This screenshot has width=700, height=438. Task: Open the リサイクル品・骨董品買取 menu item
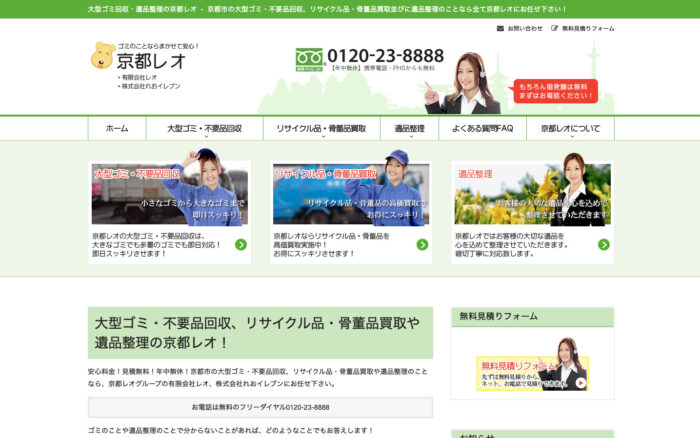click(321, 129)
